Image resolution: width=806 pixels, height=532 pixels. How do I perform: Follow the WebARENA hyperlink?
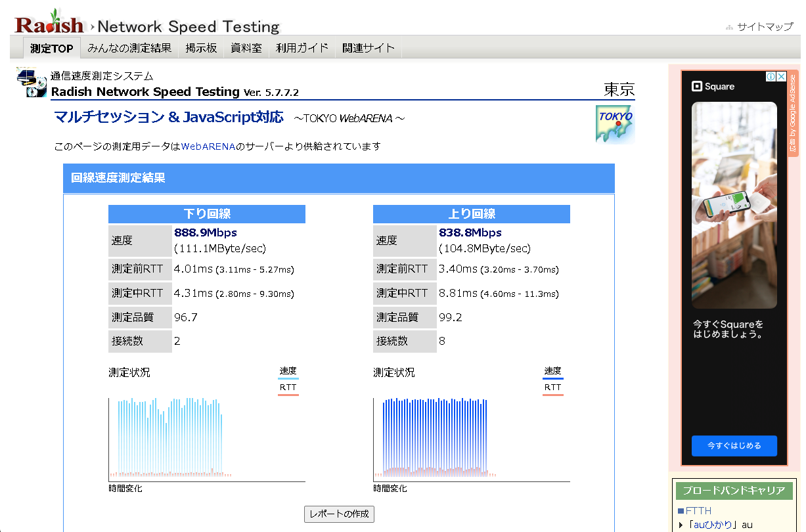pos(208,146)
